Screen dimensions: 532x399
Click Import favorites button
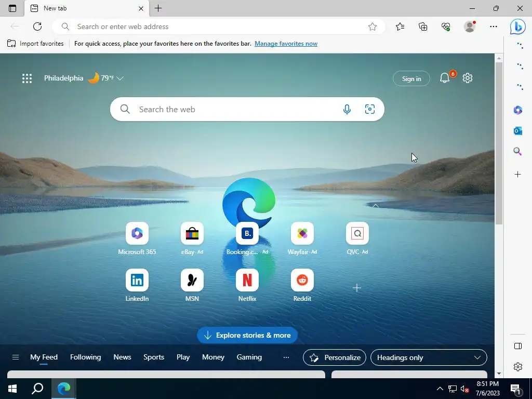pyautogui.click(x=35, y=44)
